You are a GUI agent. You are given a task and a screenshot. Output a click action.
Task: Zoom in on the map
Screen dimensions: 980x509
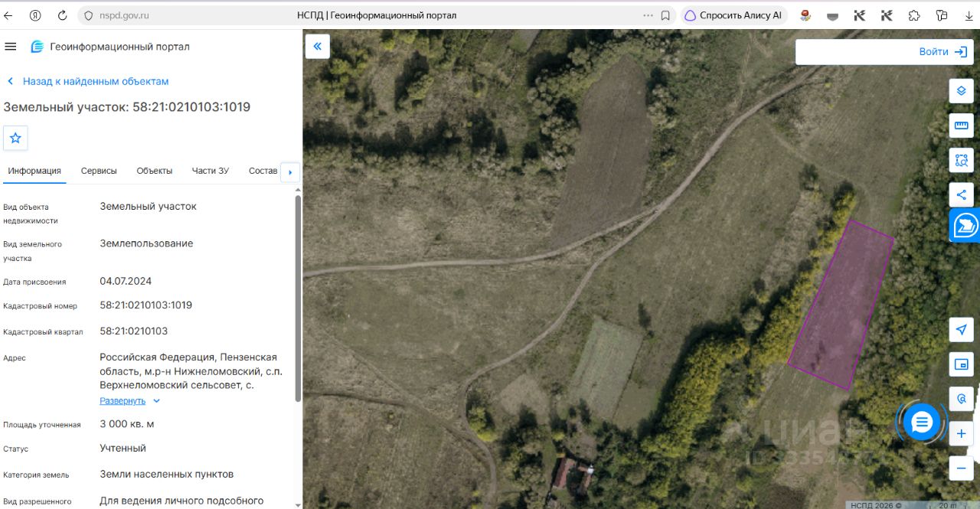coord(962,434)
